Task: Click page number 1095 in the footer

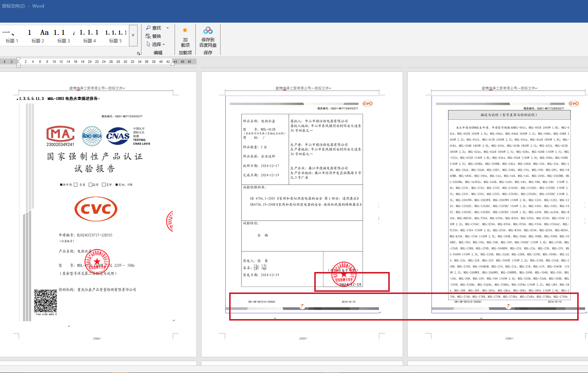Action: tap(302, 339)
